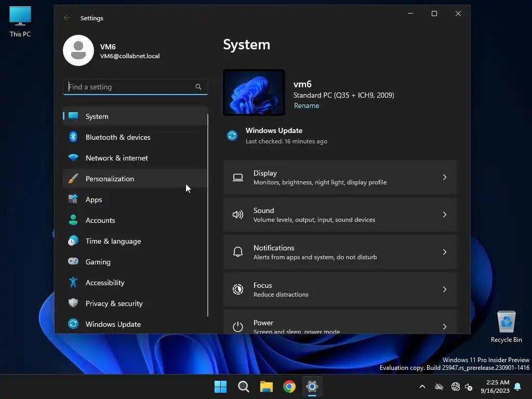Click the Power icon

tap(238, 326)
